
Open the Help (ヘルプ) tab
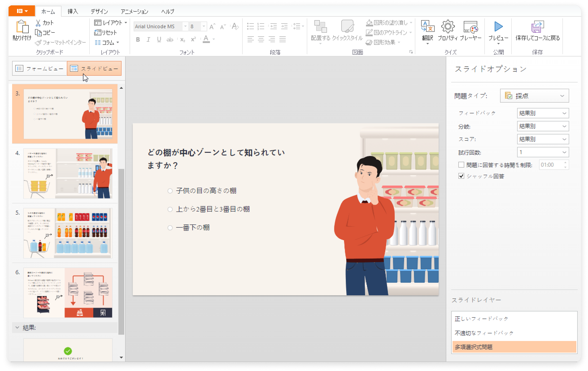pos(168,11)
